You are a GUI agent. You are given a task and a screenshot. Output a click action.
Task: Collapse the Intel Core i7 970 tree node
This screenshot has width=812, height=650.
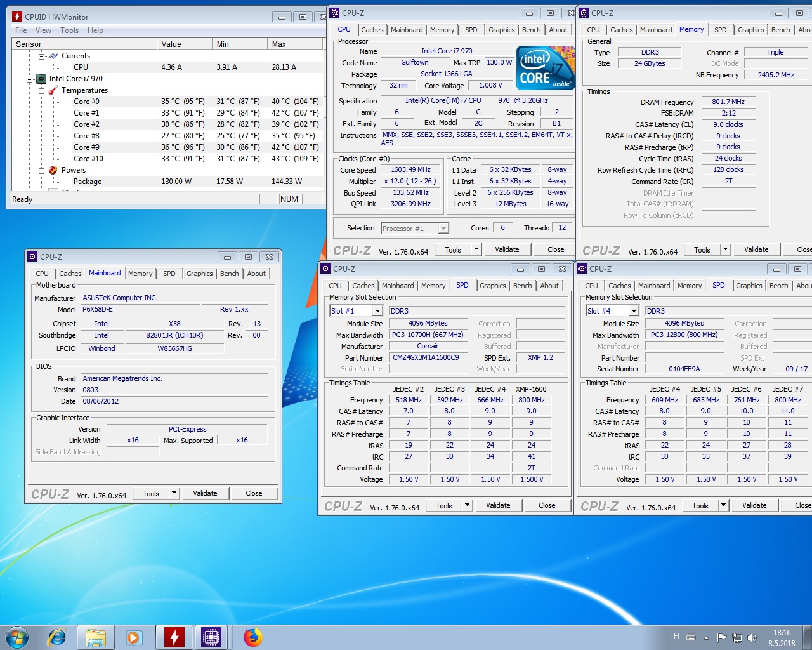click(29, 79)
